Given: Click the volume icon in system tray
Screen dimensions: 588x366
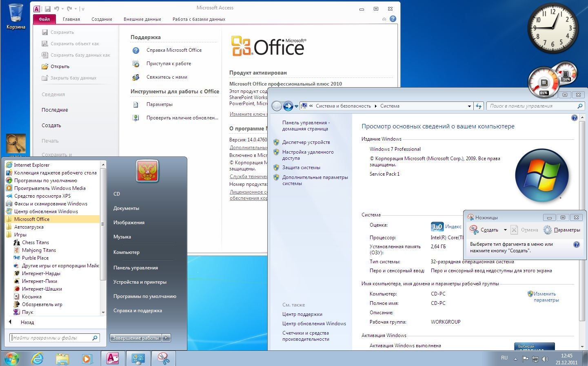Looking at the screenshot, I should pos(545,359).
